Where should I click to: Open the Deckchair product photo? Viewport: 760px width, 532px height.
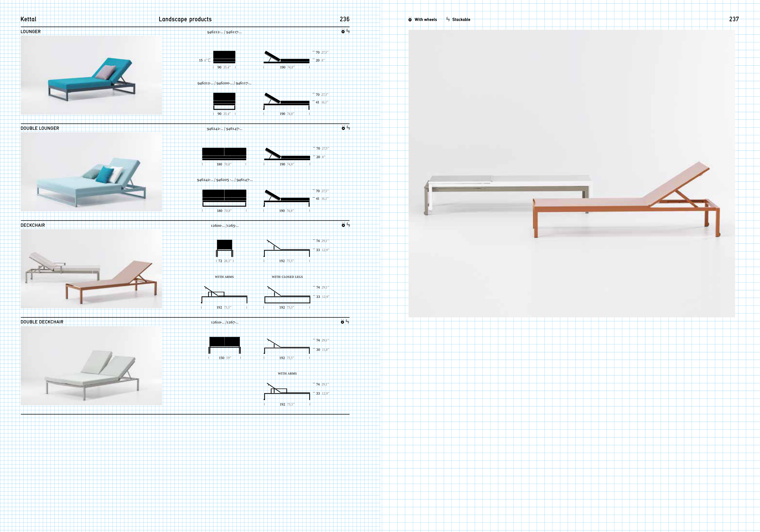click(92, 268)
